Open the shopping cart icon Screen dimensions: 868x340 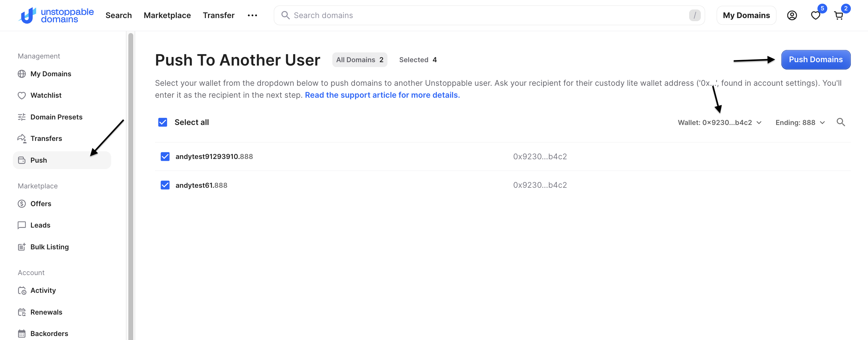click(838, 16)
